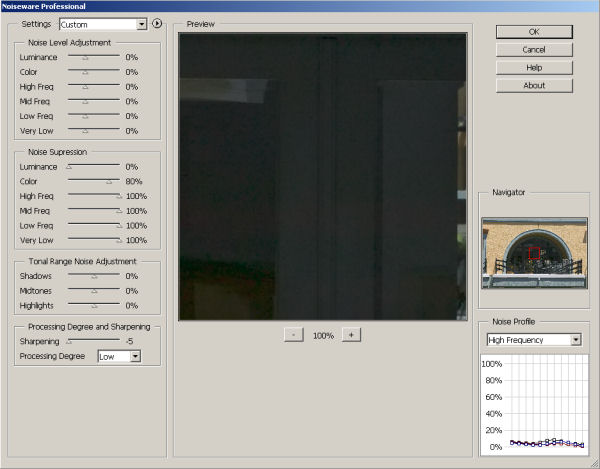Click the About button
The image size is (600, 469).
click(x=534, y=86)
